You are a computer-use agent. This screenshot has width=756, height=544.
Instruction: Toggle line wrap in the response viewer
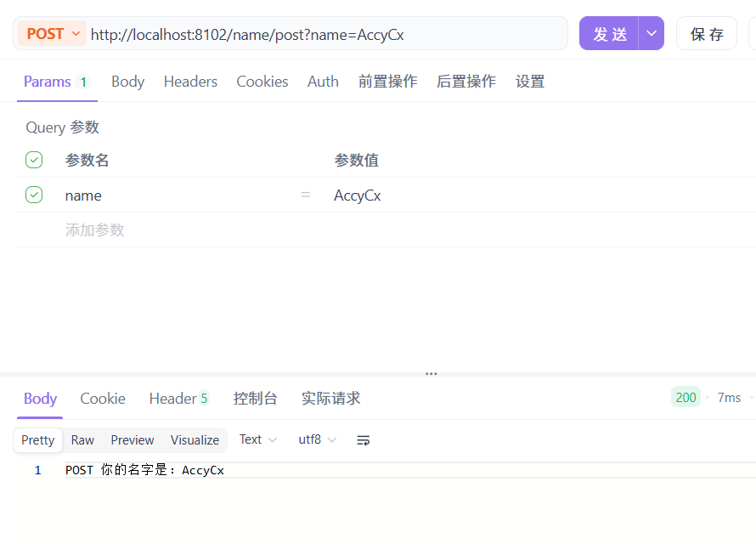click(363, 439)
